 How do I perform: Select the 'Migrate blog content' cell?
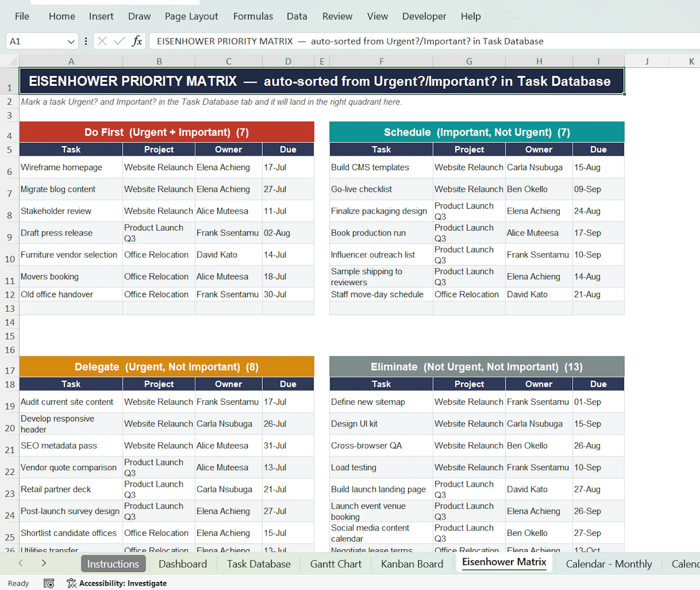point(71,189)
